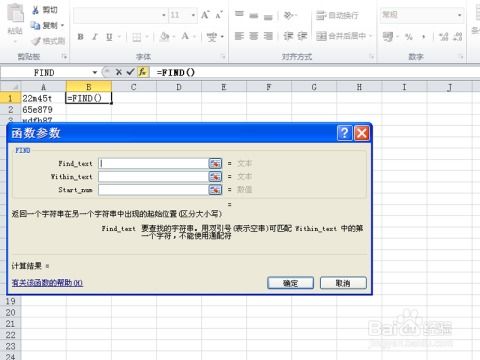Collapse dialog via Start_num range selector
Image resolution: width=480 pixels, height=360 pixels.
215,190
